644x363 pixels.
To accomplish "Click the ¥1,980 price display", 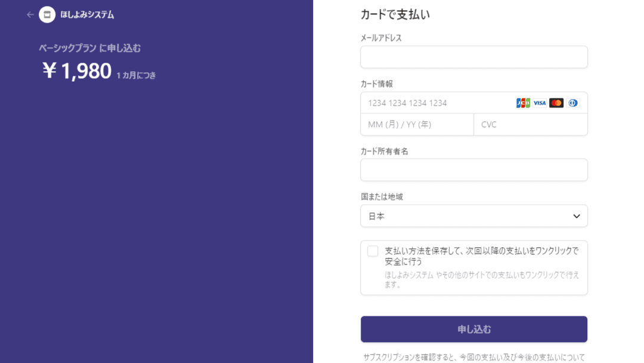I will coord(76,70).
